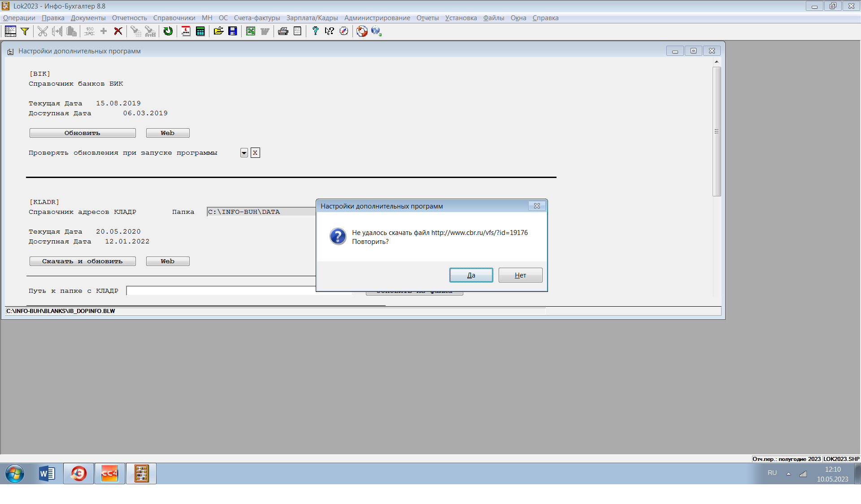Open the green calculator icon
Screen dimensions: 861x504
[x=200, y=31]
